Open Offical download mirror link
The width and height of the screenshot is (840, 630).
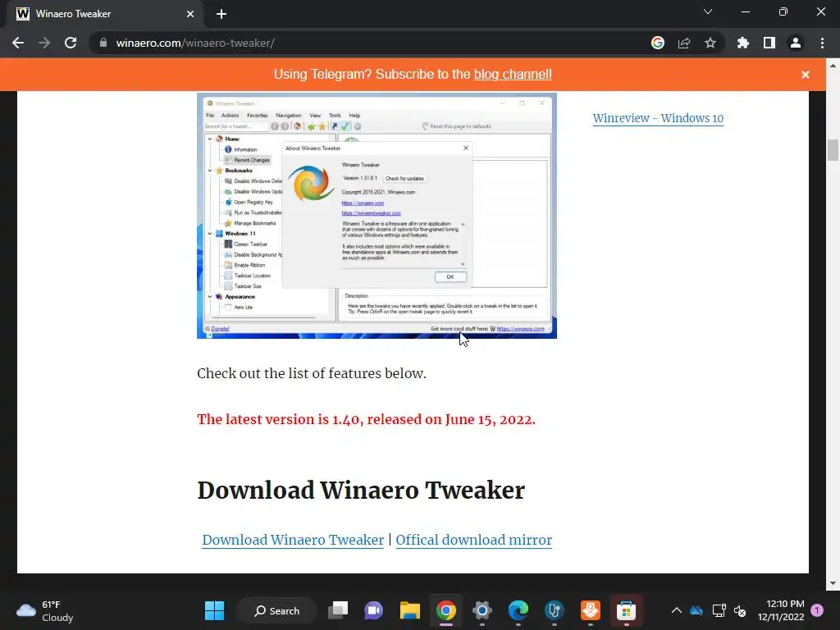(473, 540)
